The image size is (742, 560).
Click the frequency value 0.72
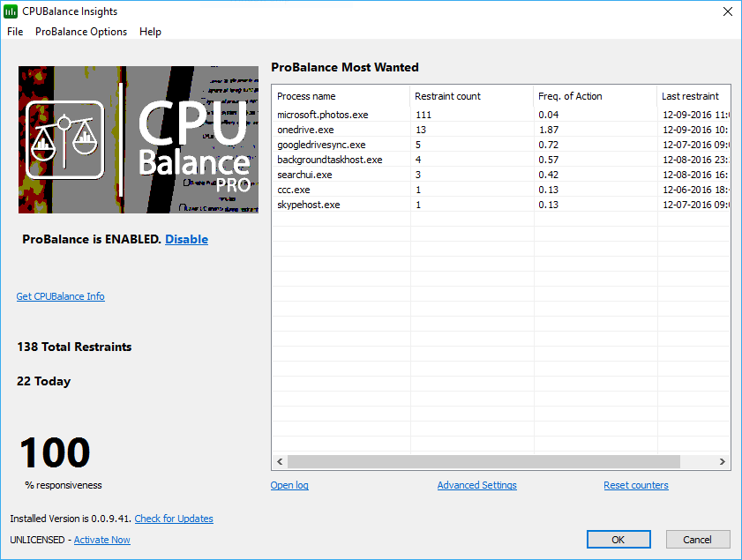click(549, 145)
